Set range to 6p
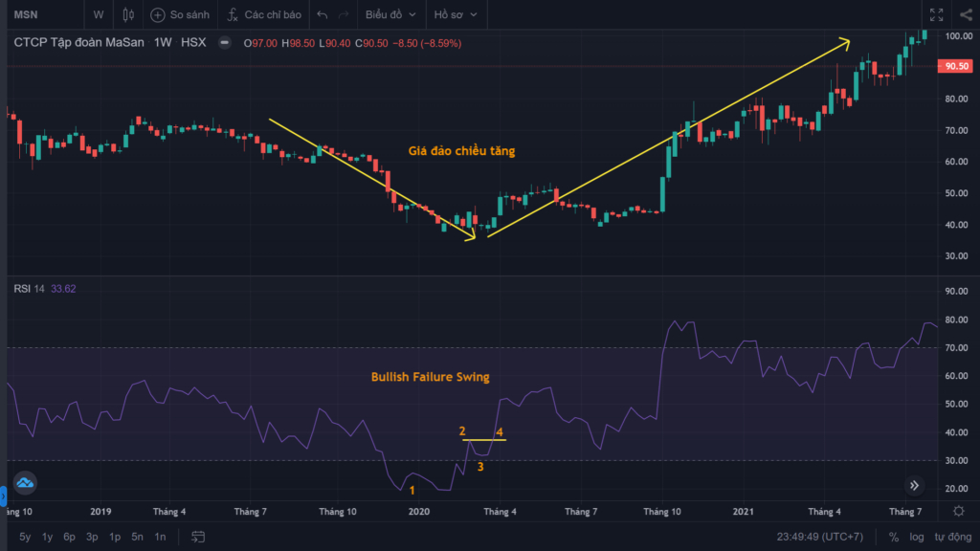 (69, 537)
